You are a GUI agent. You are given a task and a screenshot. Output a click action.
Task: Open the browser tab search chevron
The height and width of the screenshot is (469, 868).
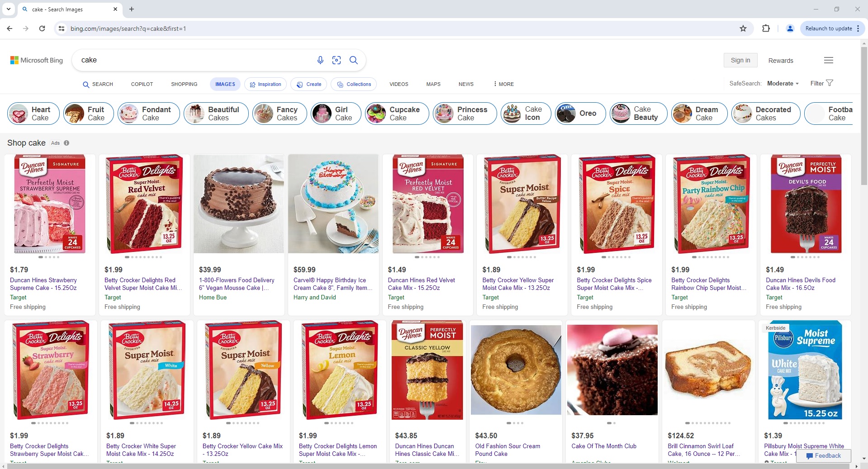[9, 9]
